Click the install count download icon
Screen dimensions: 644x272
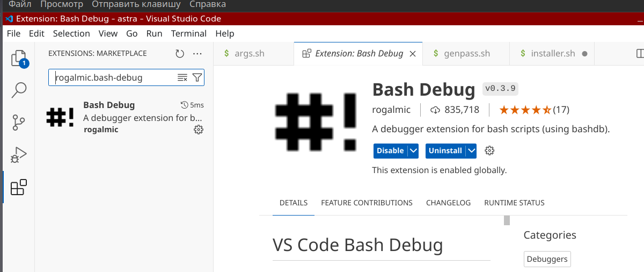[435, 110]
